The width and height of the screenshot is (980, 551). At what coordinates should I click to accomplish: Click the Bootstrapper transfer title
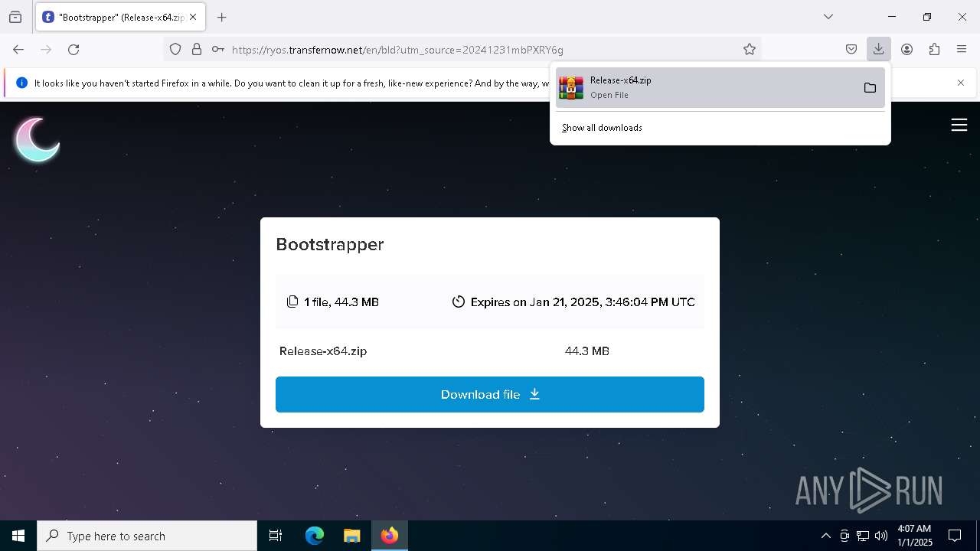tap(330, 244)
